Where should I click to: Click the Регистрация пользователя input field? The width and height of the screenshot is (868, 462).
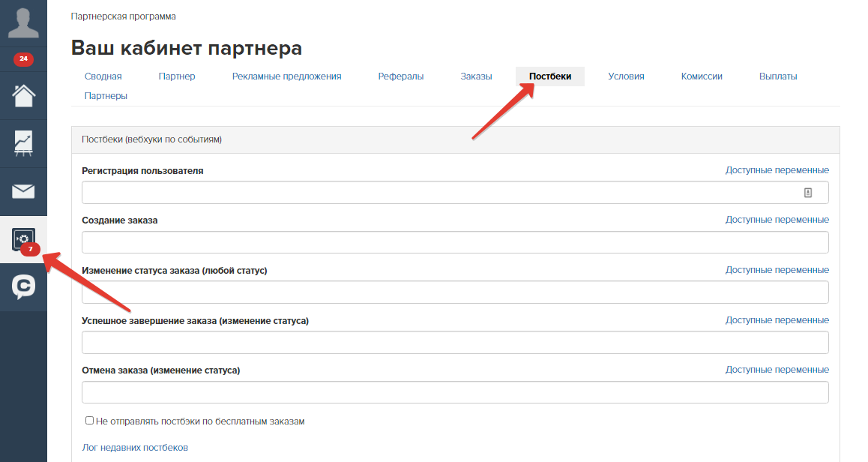(x=455, y=193)
